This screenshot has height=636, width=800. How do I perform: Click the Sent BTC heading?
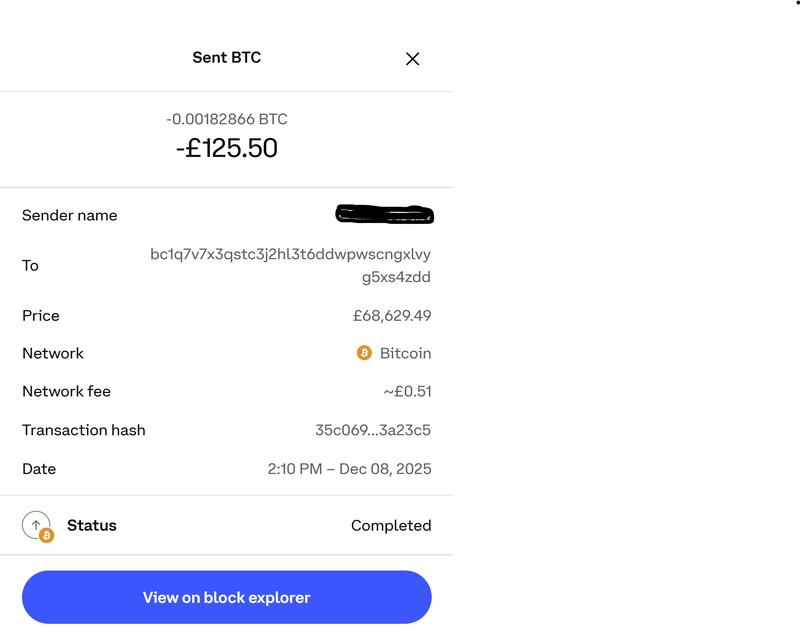(x=227, y=57)
